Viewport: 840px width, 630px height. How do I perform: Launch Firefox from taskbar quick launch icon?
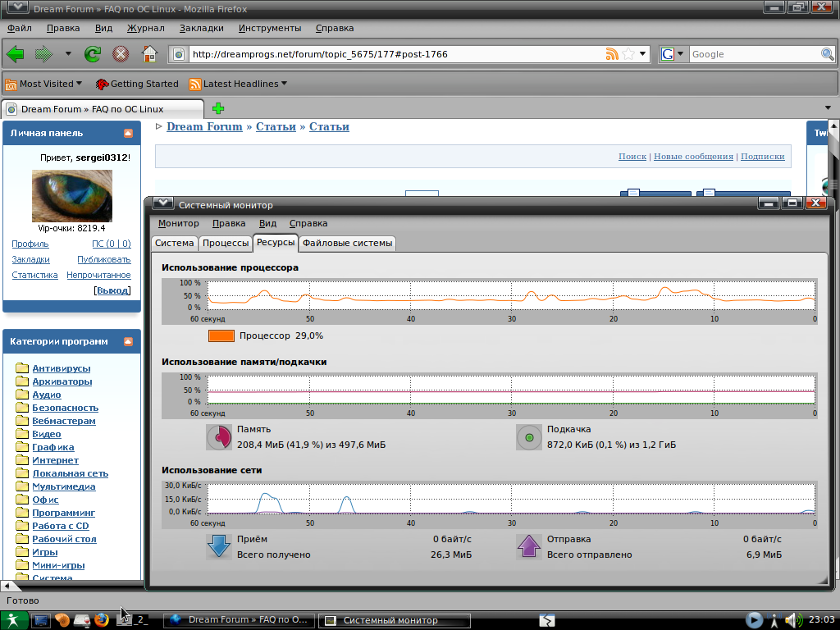coord(101,620)
